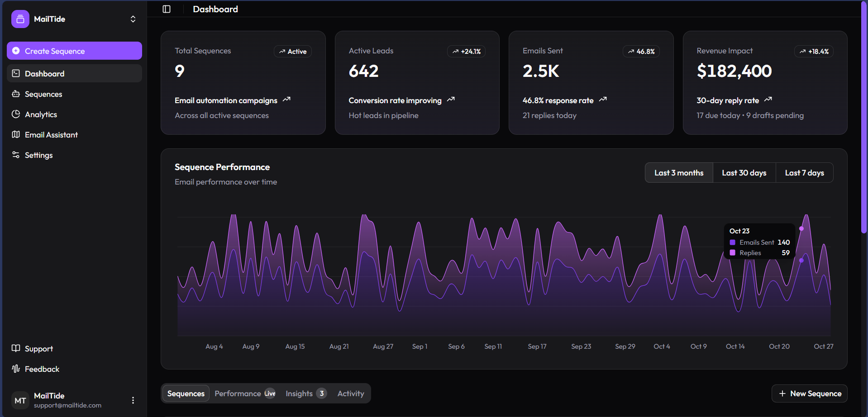Expand the MailTide workspace switcher
868x417 pixels.
pos(133,19)
